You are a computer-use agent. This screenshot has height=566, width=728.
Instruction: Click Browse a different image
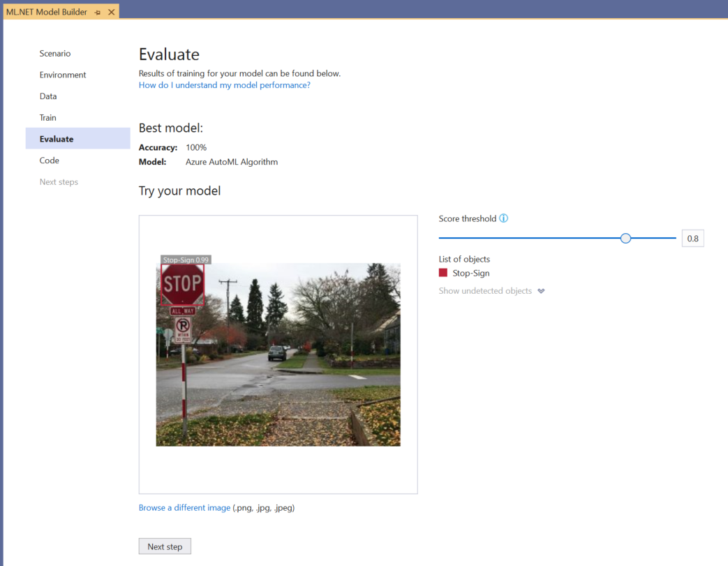(184, 507)
